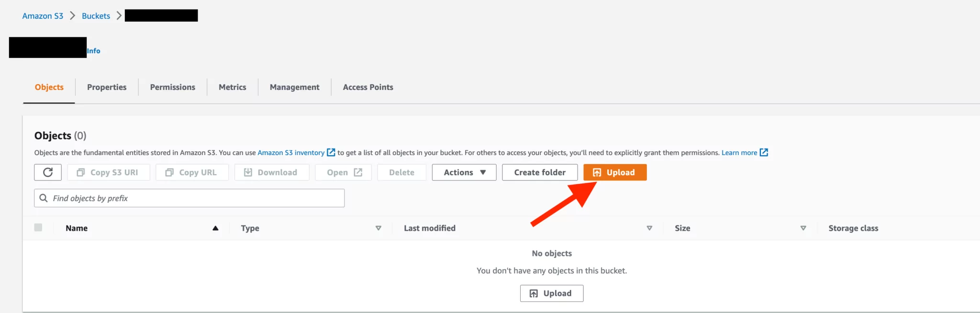Click the refresh objects icon
980x313 pixels.
[47, 172]
